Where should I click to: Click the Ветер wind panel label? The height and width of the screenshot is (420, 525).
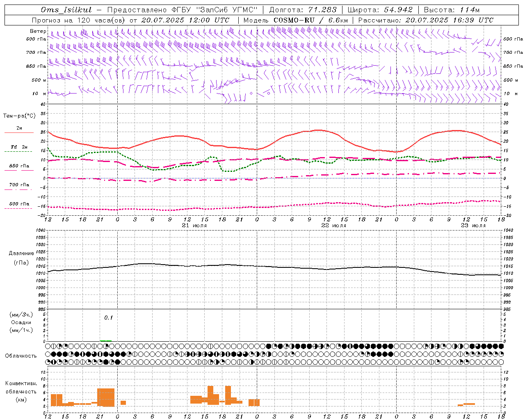coord(38,31)
